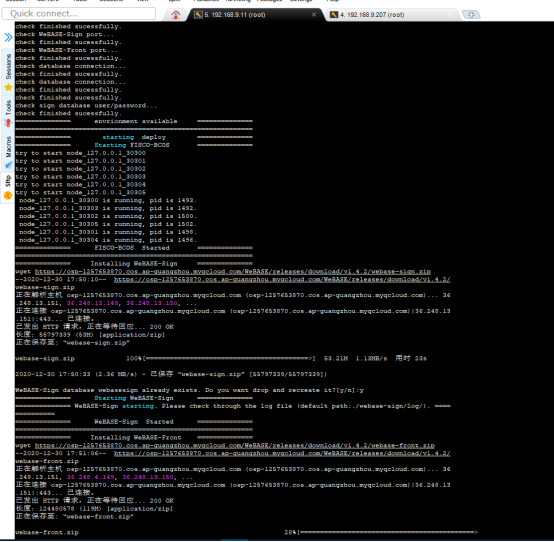Screen dimensions: 554x542
Task: Click the 'Installing WeBASE-Front' heading
Action: (136, 438)
